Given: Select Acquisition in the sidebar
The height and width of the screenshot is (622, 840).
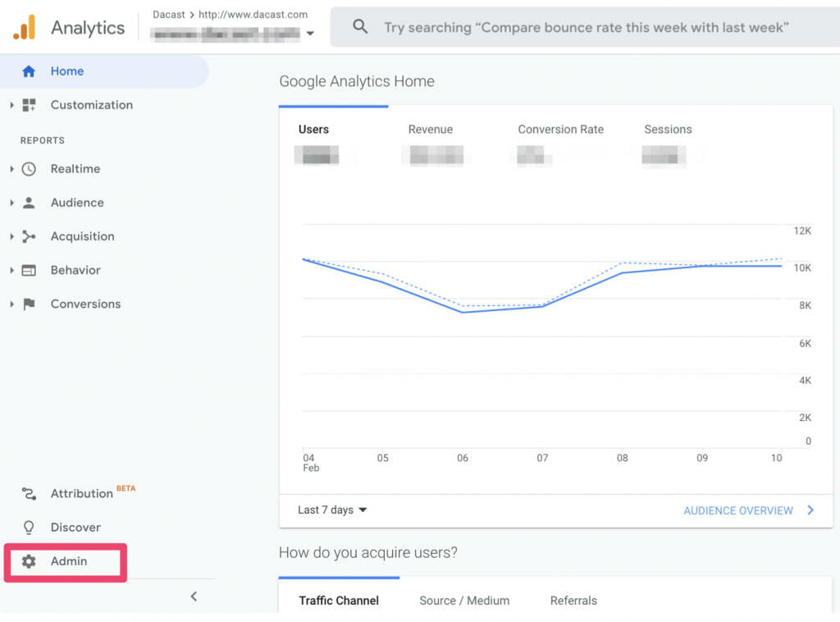Looking at the screenshot, I should tap(83, 236).
